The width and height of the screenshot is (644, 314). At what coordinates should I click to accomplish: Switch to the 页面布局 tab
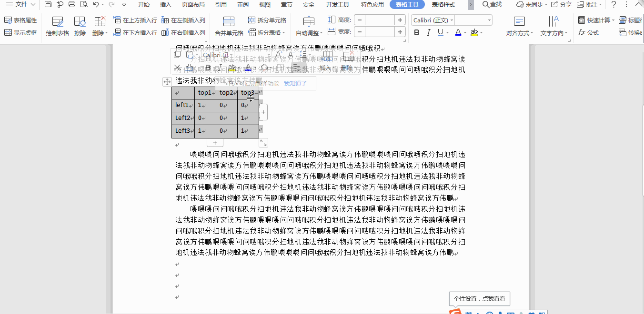pyautogui.click(x=193, y=5)
